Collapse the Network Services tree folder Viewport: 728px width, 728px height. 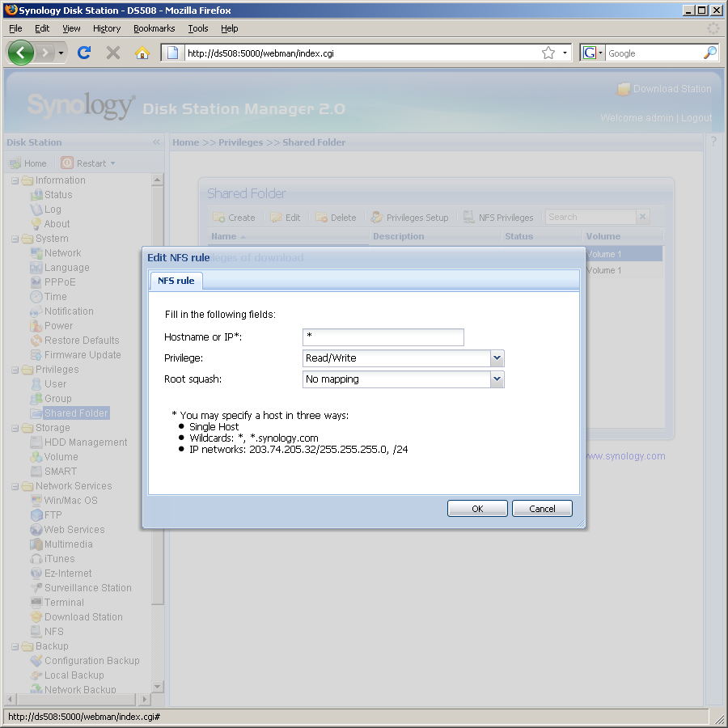tap(15, 486)
